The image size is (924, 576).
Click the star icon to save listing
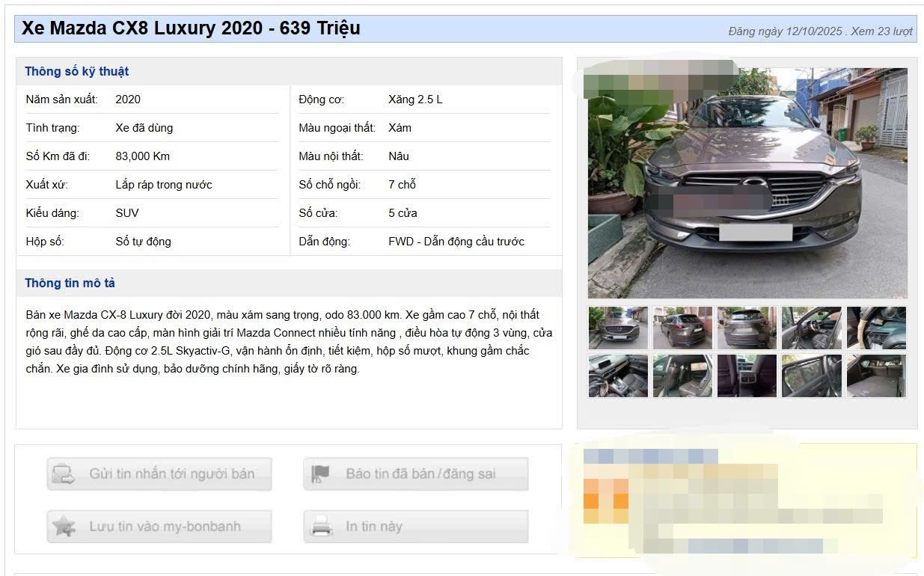click(64, 527)
